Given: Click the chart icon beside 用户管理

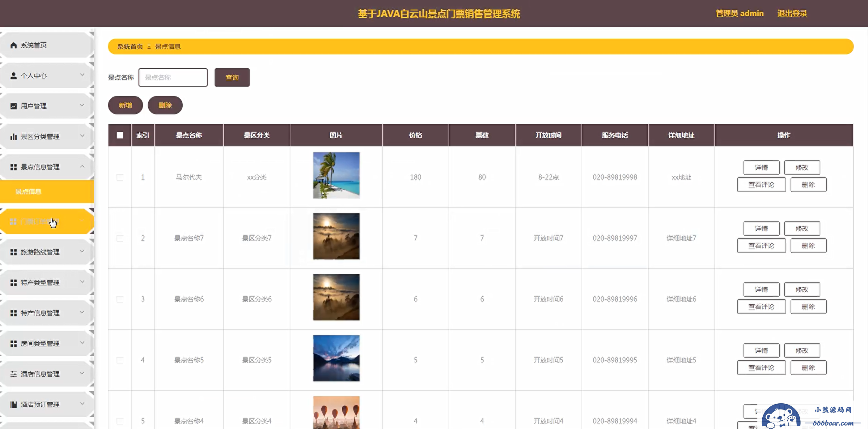Looking at the screenshot, I should click(x=14, y=106).
